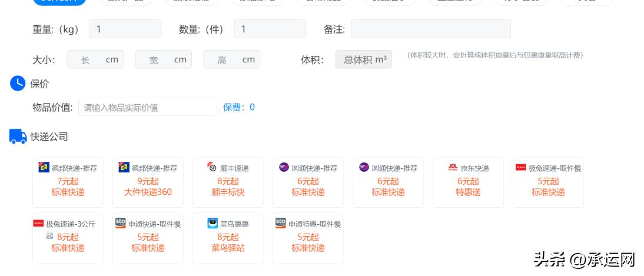Click the 体积: label
The width and height of the screenshot is (644, 276).
(312, 60)
